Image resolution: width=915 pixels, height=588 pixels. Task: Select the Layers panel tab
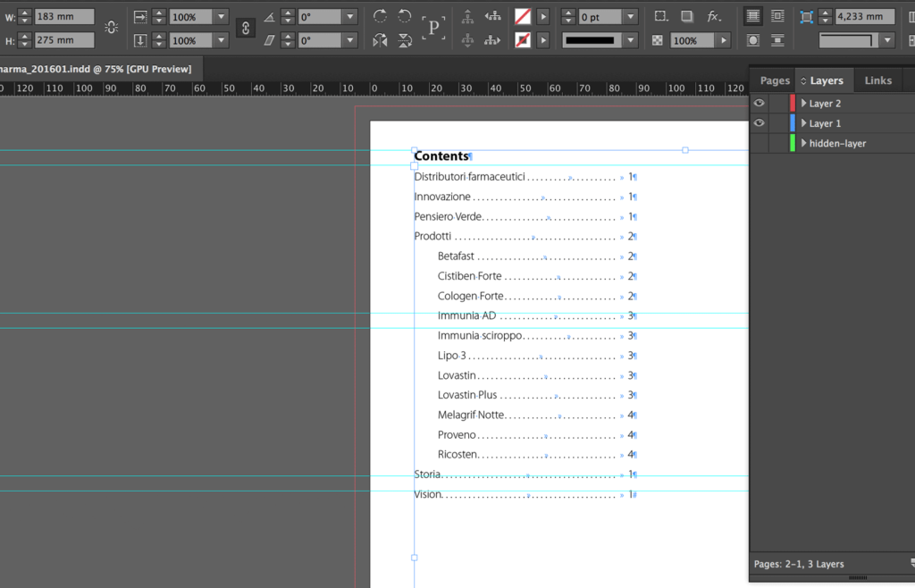825,80
